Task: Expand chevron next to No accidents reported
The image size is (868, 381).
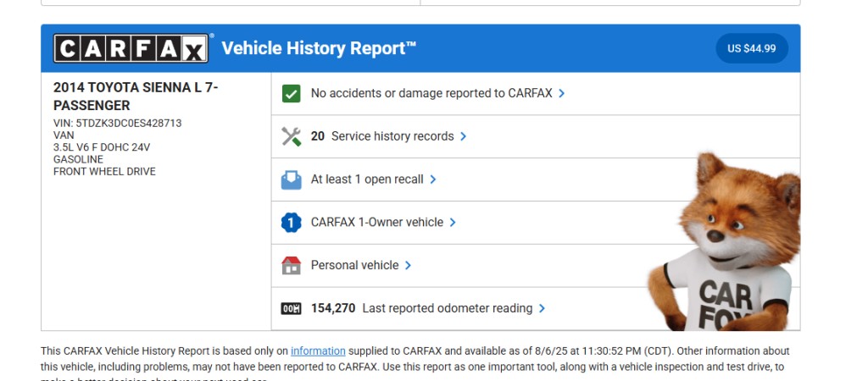Action: pyautogui.click(x=562, y=93)
